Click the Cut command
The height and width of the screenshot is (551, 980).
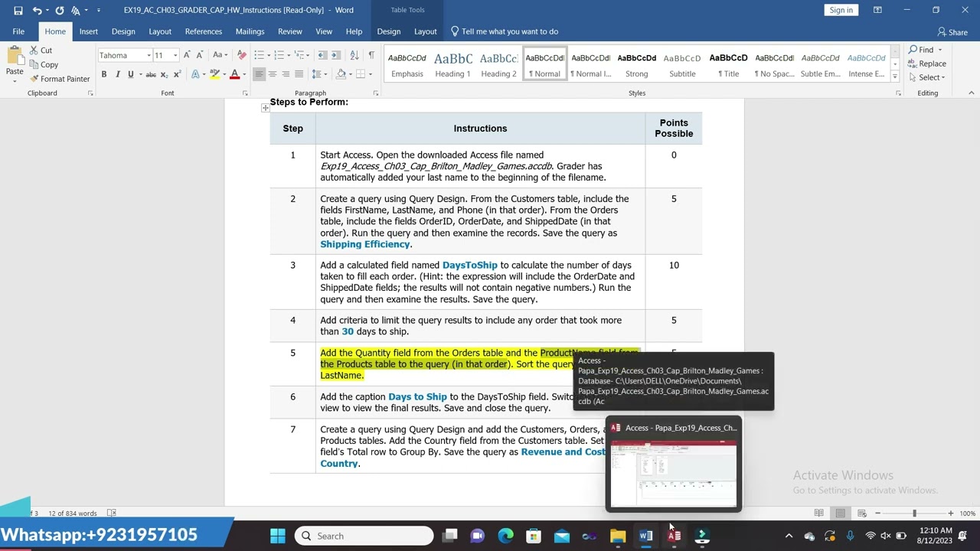41,51
